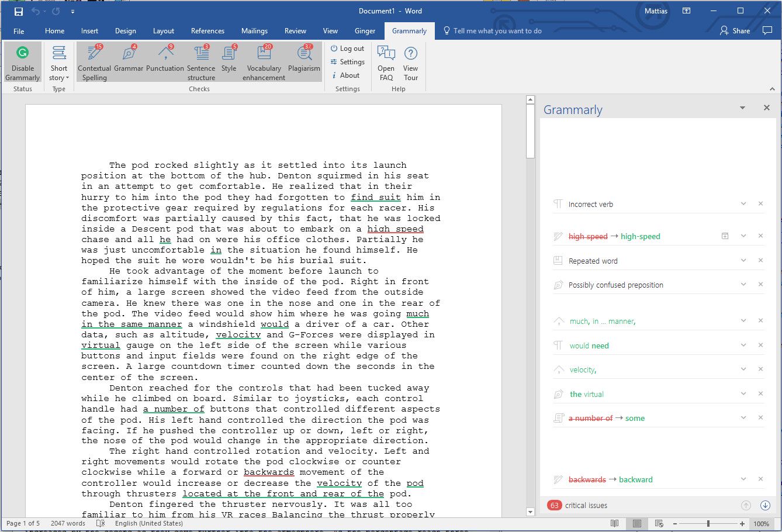Open the Design tab
The image size is (782, 532).
tap(125, 31)
